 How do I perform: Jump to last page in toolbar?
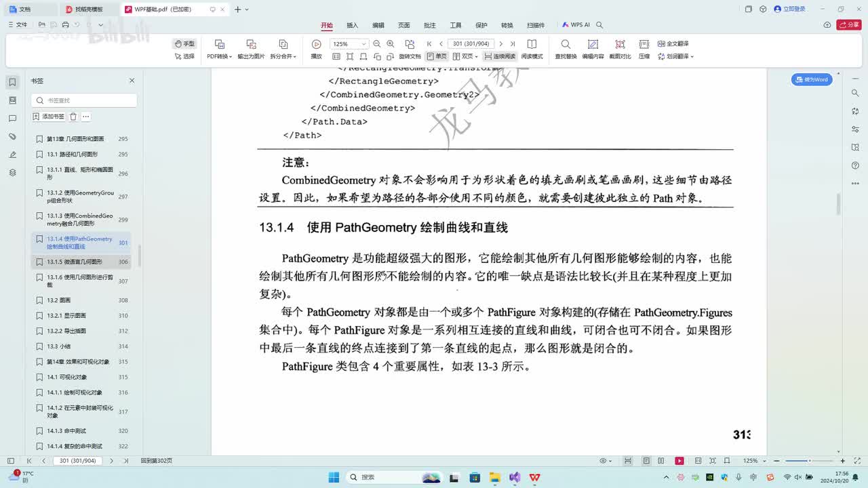(x=513, y=44)
